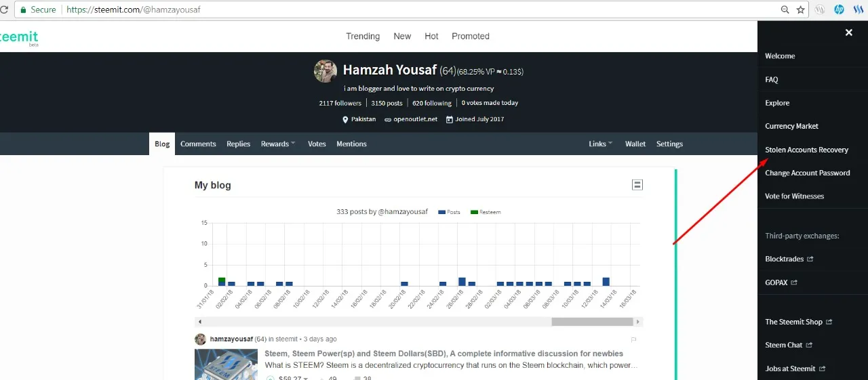Image resolution: width=868 pixels, height=380 pixels.
Task: Switch to the Blog tab
Action: coord(162,144)
